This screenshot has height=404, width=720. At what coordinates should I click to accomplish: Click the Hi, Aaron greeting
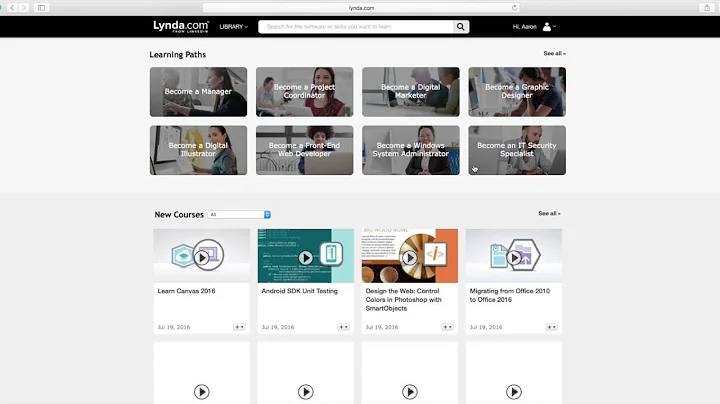(524, 27)
